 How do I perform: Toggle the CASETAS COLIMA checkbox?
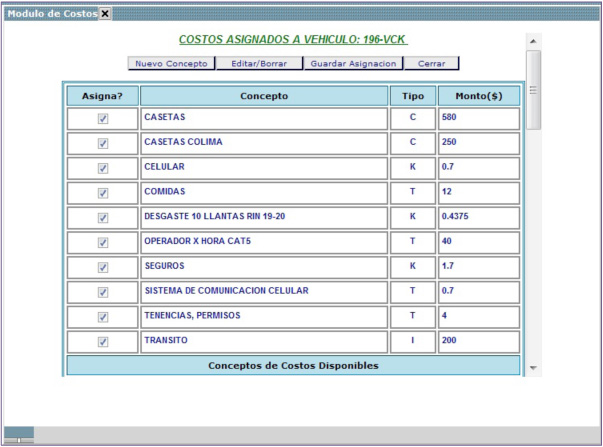pos(103,143)
